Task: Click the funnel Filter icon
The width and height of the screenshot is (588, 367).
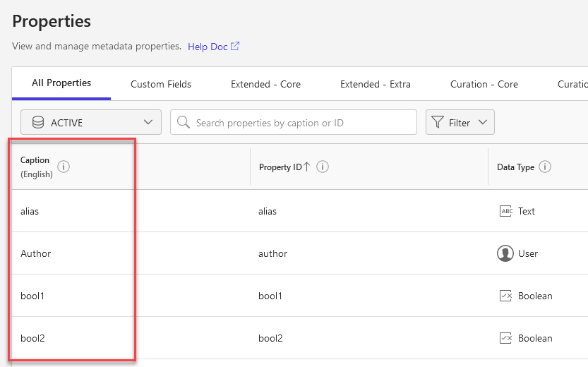Action: [x=438, y=123]
